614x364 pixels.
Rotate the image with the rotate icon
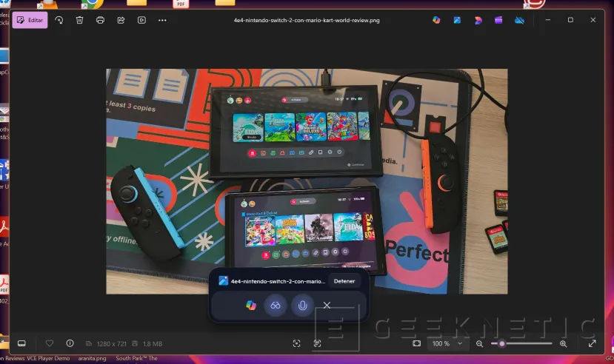tap(59, 20)
